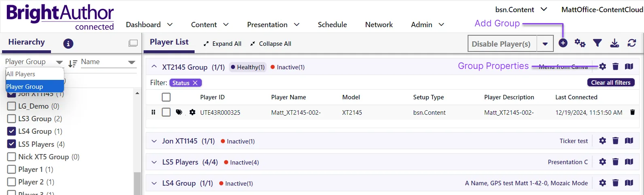This screenshot has width=644, height=195.
Task: Click drag handle for Matt_XT2145-002- row
Action: point(153,112)
